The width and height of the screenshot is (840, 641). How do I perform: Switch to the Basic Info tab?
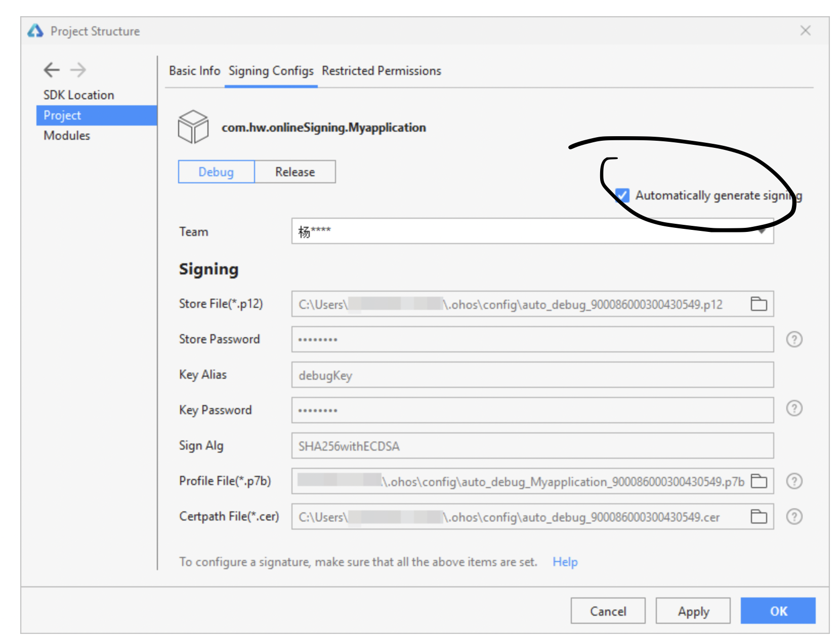pos(194,70)
